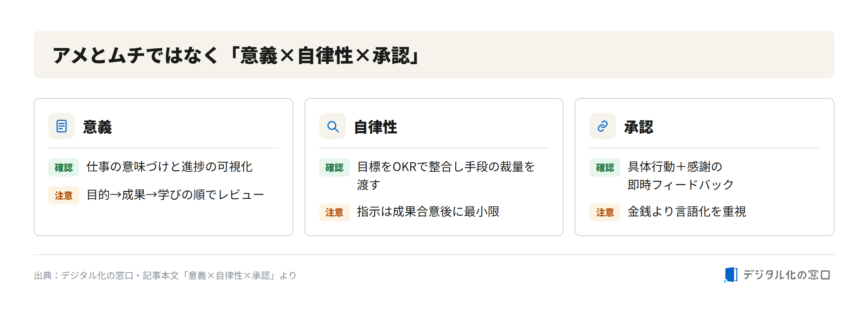868x316 pixels.
Task: Click the blue デジタル化の窓口 logo icon
Action: point(731,275)
